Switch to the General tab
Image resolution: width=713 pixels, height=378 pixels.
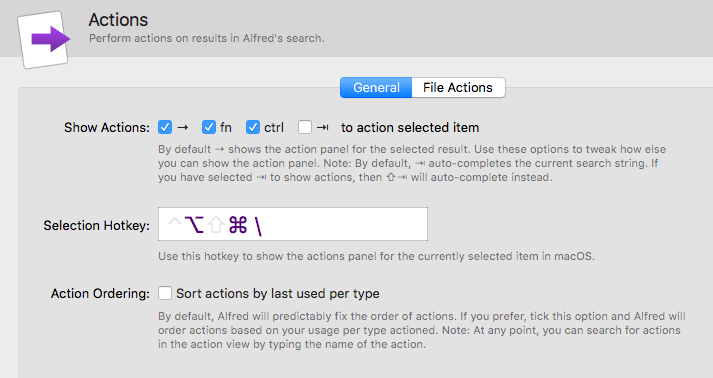(x=376, y=87)
